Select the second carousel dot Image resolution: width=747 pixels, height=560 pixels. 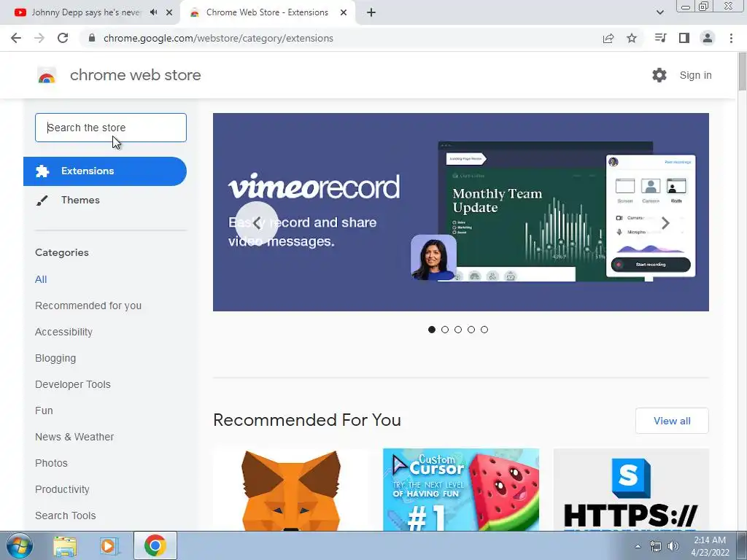click(445, 330)
